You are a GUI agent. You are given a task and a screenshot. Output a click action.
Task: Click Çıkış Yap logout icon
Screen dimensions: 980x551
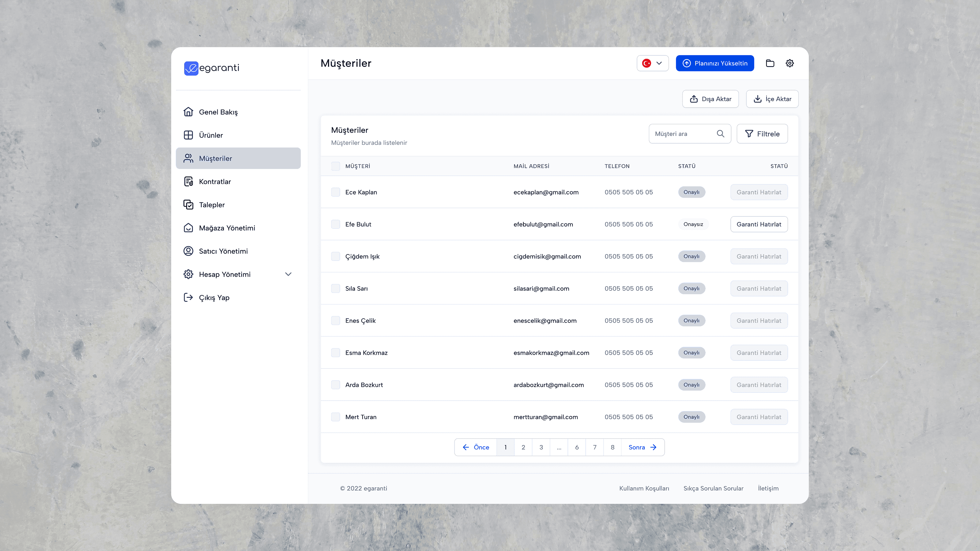(x=188, y=297)
